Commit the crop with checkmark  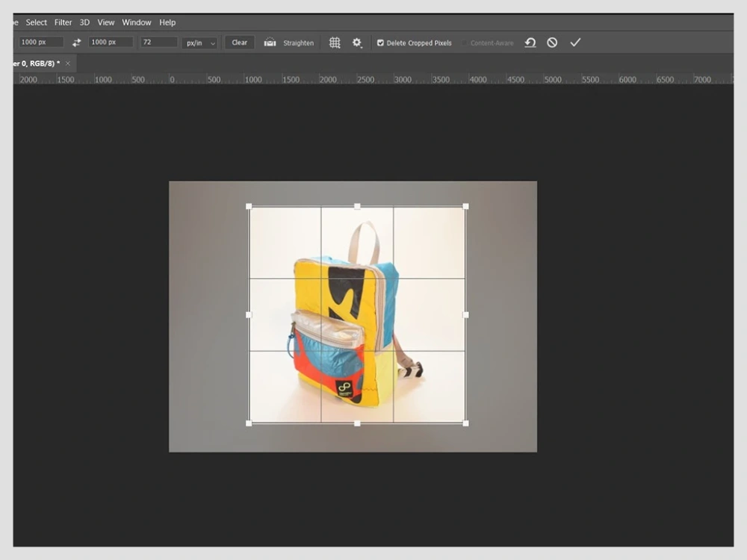(575, 43)
